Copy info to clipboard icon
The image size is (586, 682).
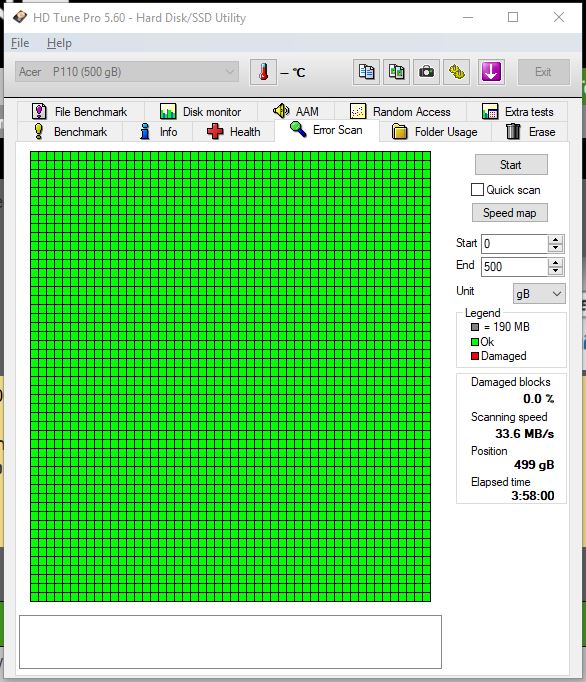click(x=366, y=72)
